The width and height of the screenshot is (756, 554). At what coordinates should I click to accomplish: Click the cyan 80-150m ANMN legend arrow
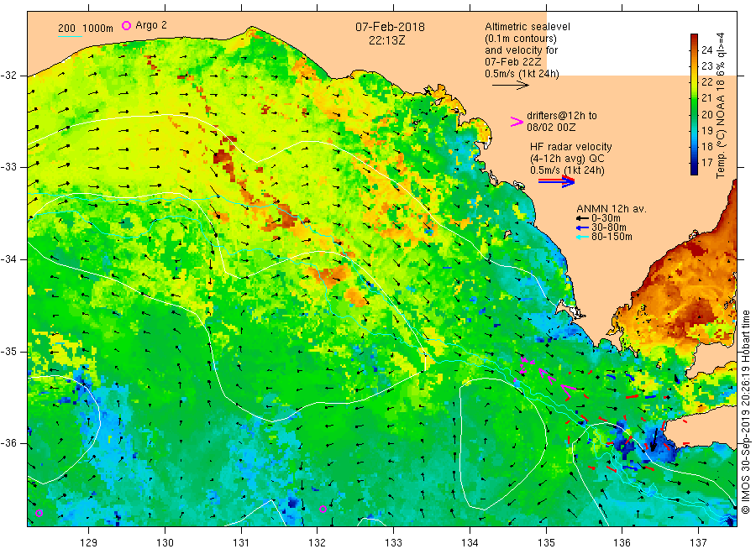[582, 237]
